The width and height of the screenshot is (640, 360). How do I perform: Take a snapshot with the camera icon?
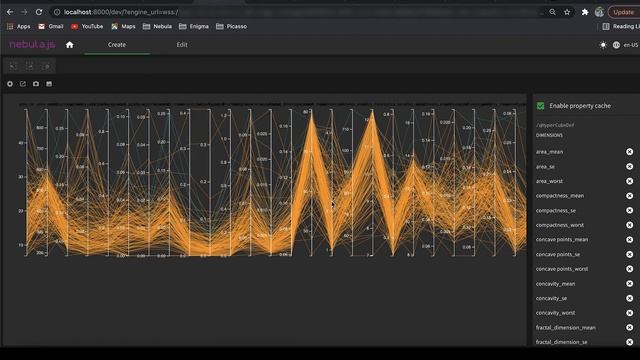pos(36,84)
